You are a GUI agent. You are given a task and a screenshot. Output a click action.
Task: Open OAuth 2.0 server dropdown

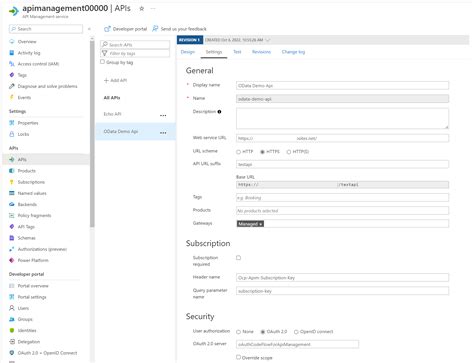tap(298, 344)
